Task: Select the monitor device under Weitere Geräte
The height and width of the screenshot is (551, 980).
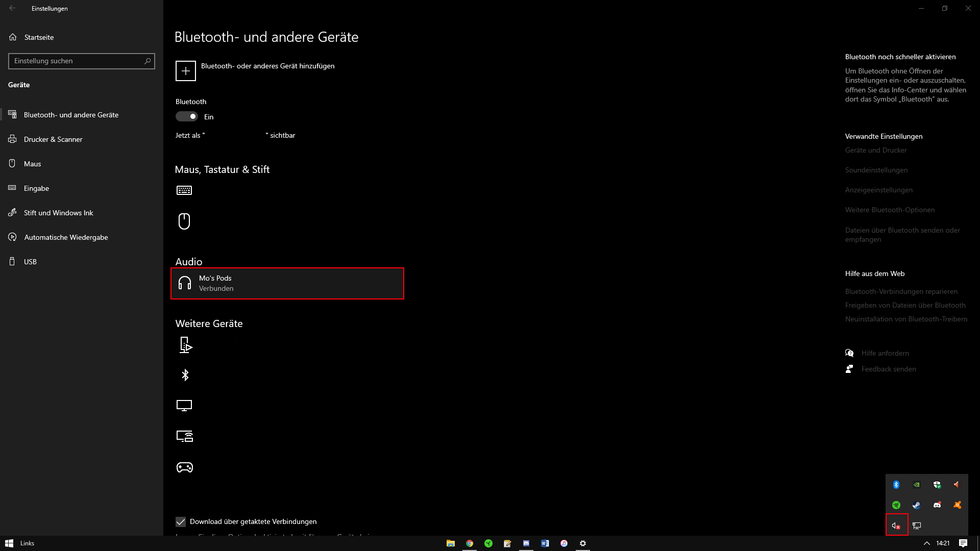Action: (x=184, y=406)
